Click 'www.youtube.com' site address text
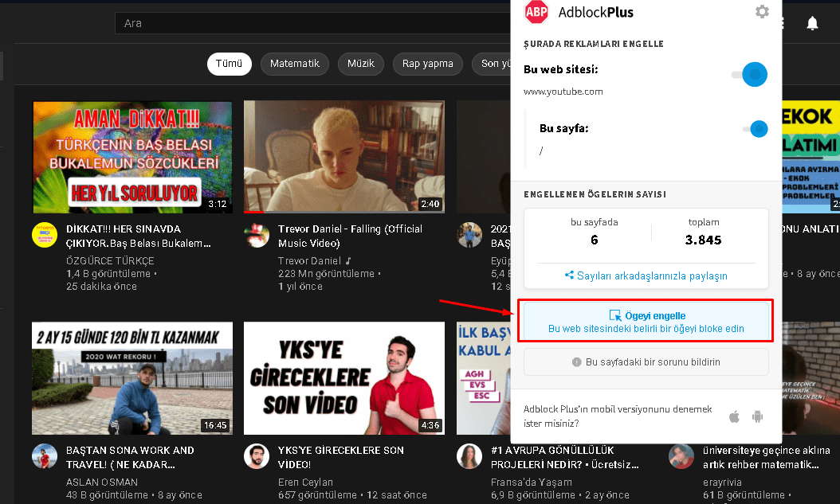Viewport: 840px width, 504px height. point(563,92)
